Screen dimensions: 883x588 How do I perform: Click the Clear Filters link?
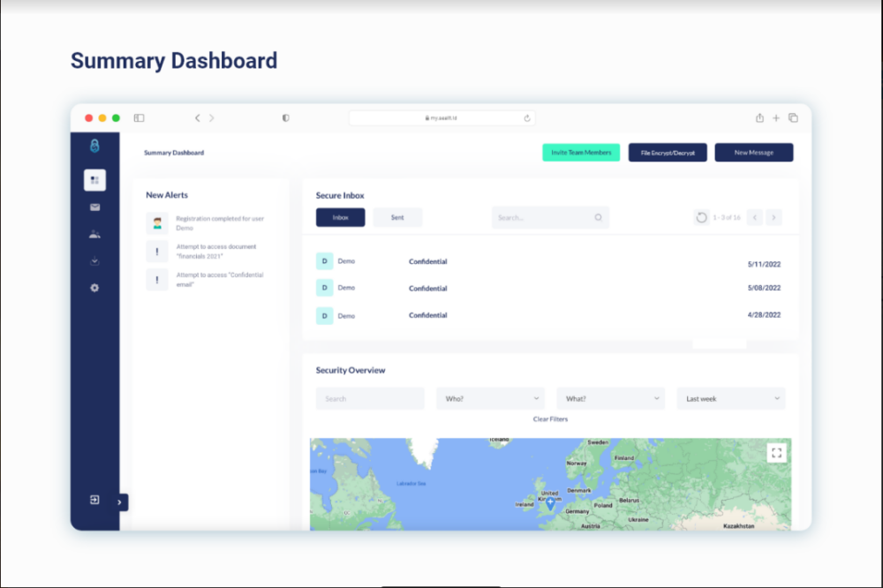click(550, 419)
